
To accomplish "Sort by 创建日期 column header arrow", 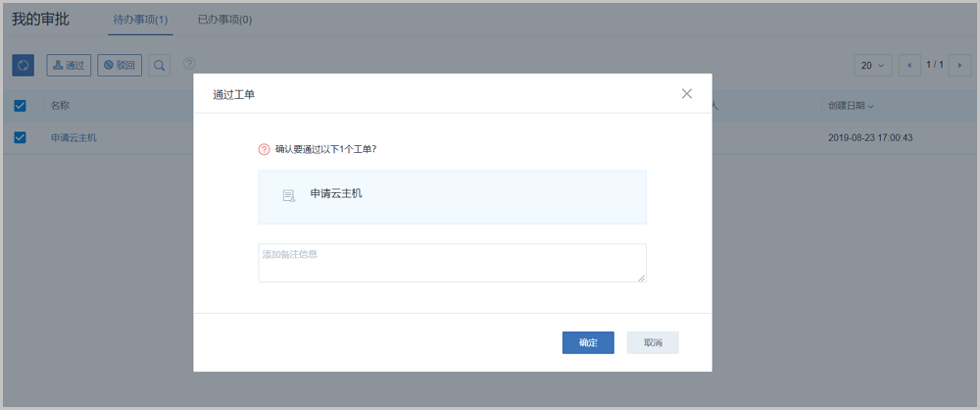I will coord(870,106).
